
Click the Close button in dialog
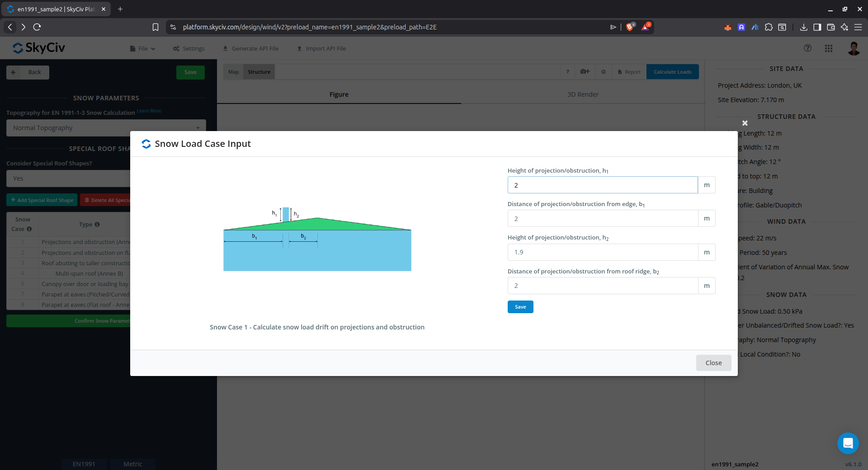coord(713,363)
